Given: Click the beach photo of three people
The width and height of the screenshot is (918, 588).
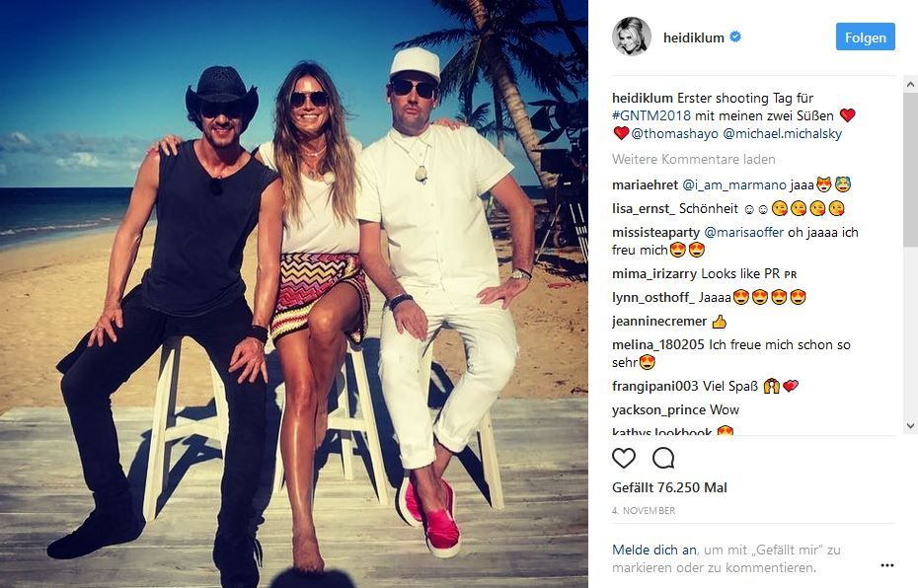Looking at the screenshot, I should 294,294.
